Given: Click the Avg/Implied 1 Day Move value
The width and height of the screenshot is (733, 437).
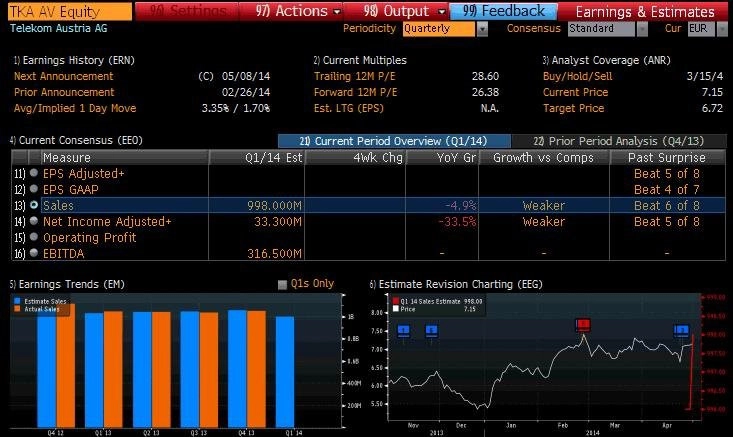Looking at the screenshot, I should click(x=236, y=108).
